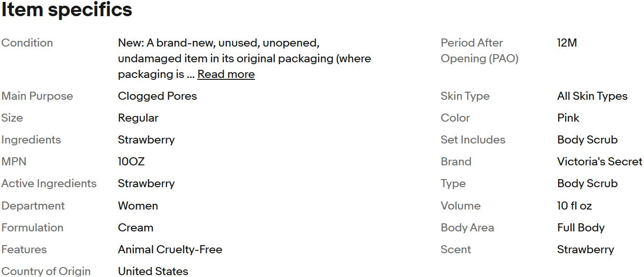
Task: Click the Regular size value
Action: click(138, 118)
